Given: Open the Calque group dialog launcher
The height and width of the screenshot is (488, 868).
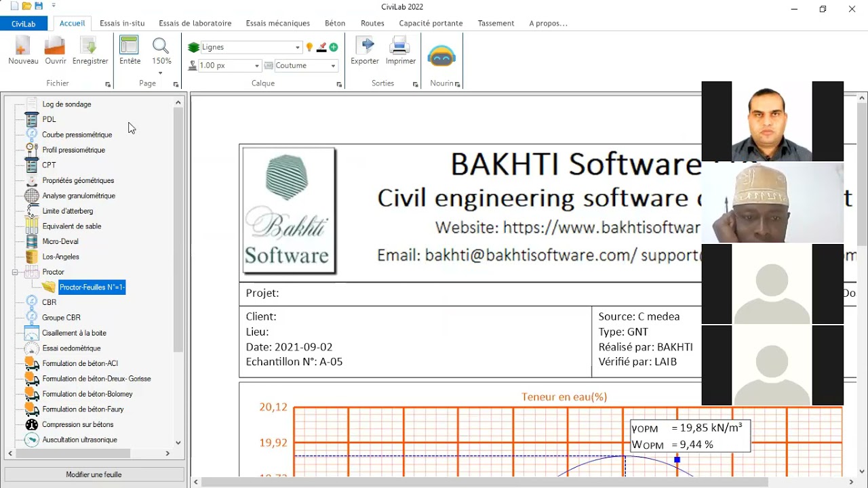Looking at the screenshot, I should [339, 85].
